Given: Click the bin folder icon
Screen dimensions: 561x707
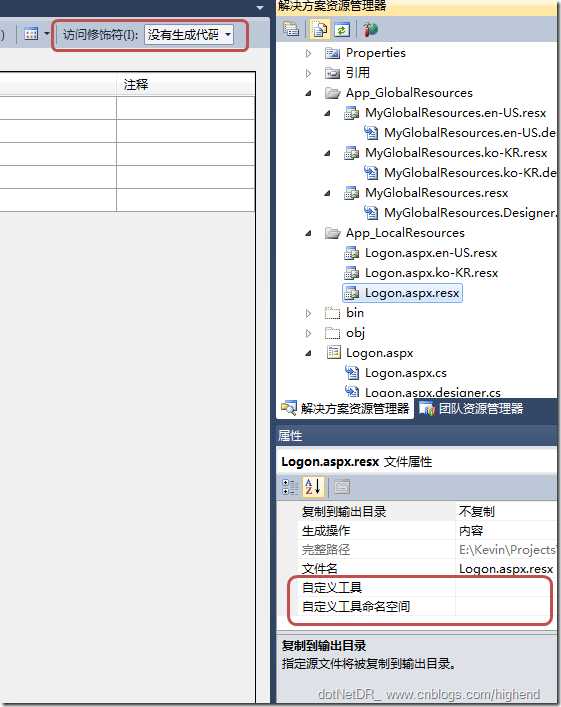Looking at the screenshot, I should click(332, 313).
